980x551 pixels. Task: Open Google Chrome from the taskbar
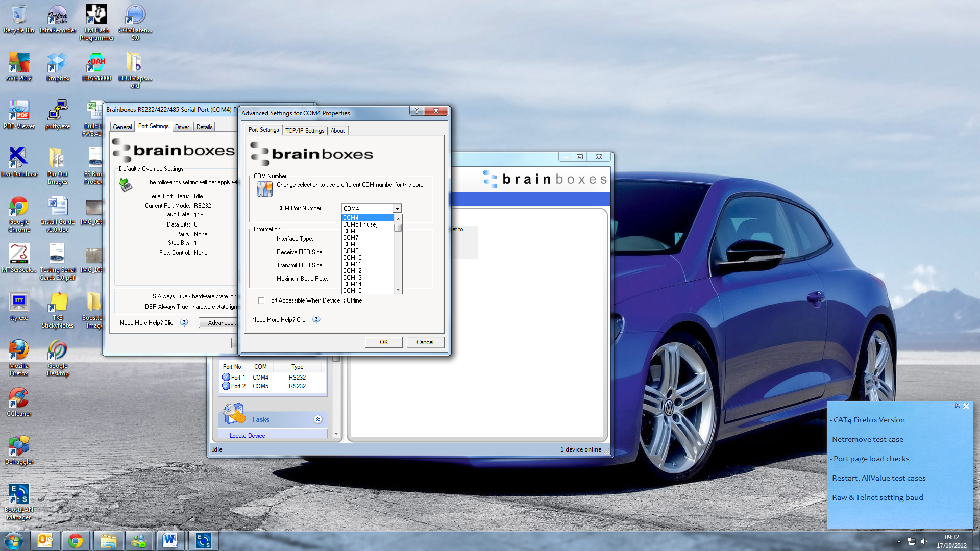[77, 540]
